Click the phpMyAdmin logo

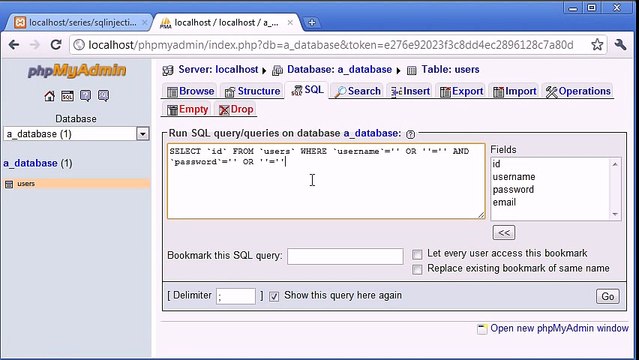point(77,71)
